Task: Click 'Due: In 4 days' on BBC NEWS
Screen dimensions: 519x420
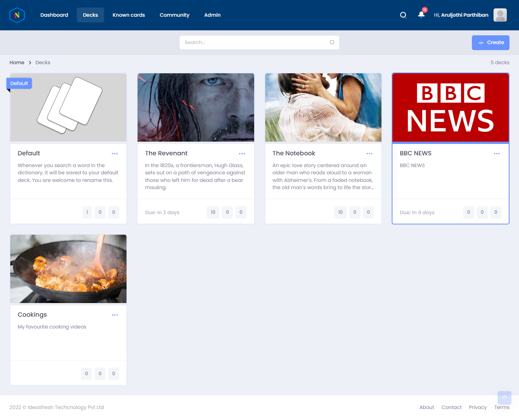Action: (417, 213)
